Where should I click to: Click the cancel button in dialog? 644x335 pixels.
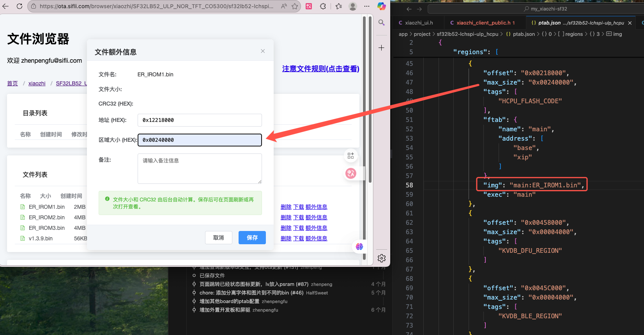[x=218, y=238]
